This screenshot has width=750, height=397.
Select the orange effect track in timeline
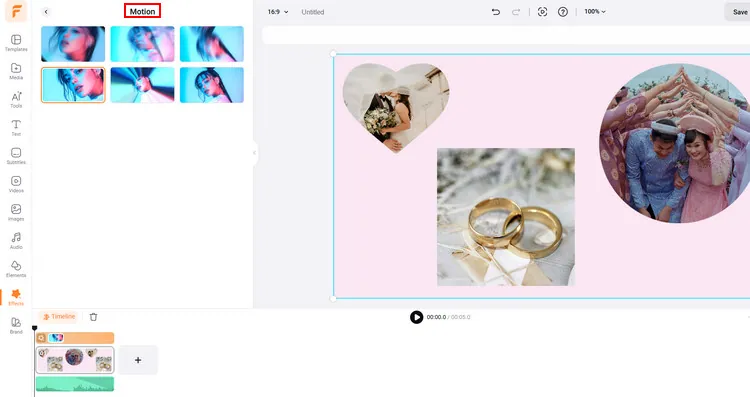[x=75, y=338]
